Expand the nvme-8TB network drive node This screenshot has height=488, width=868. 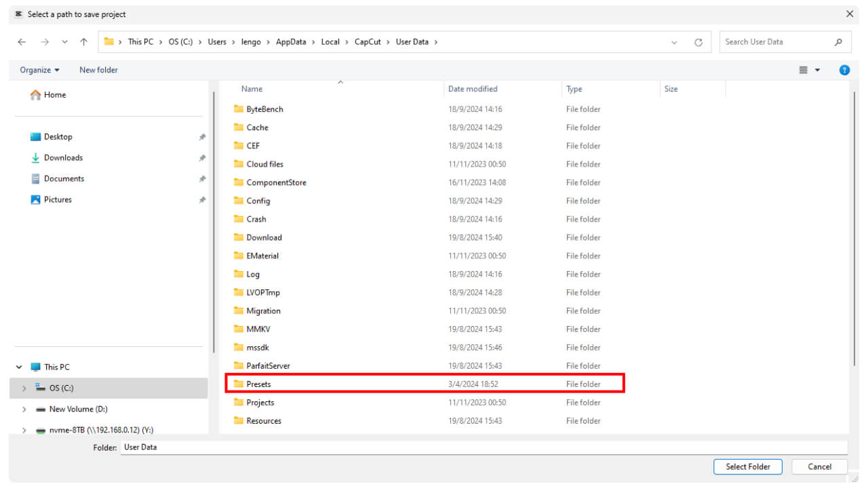pos(24,430)
